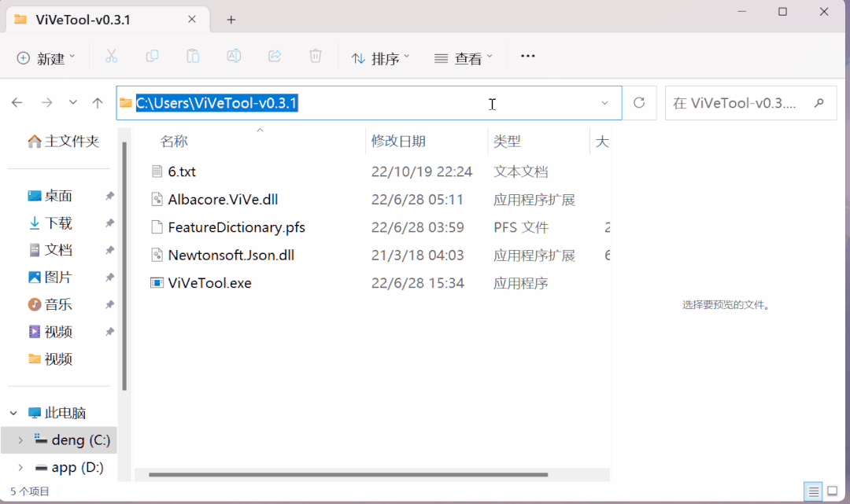Go back with the left arrow
This screenshot has width=850, height=504.
pyautogui.click(x=17, y=102)
